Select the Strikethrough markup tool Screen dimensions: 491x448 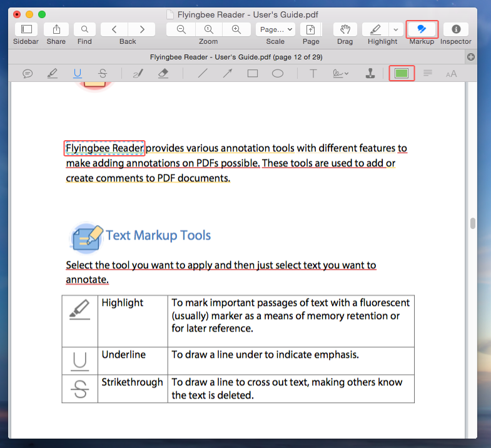(103, 74)
